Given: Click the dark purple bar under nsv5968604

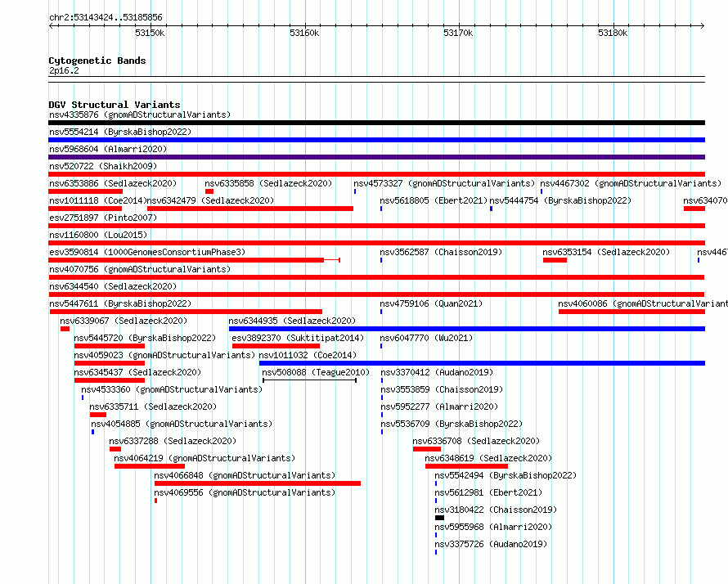Looking at the screenshot, I should [x=376, y=157].
